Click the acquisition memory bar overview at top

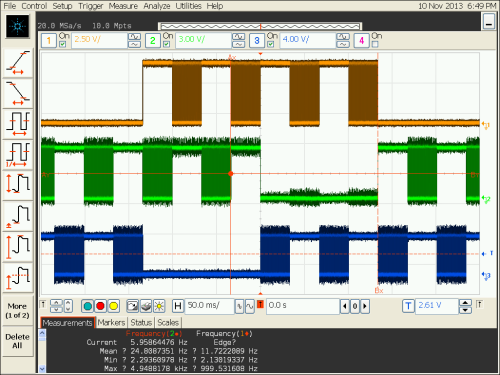(x=260, y=26)
